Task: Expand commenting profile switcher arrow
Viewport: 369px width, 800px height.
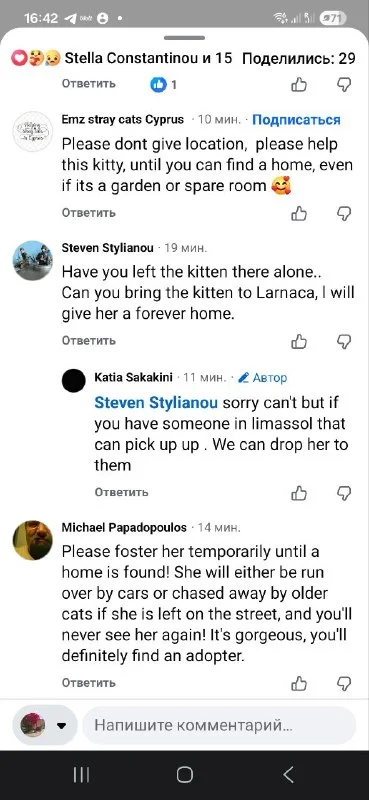Action: coord(62,726)
